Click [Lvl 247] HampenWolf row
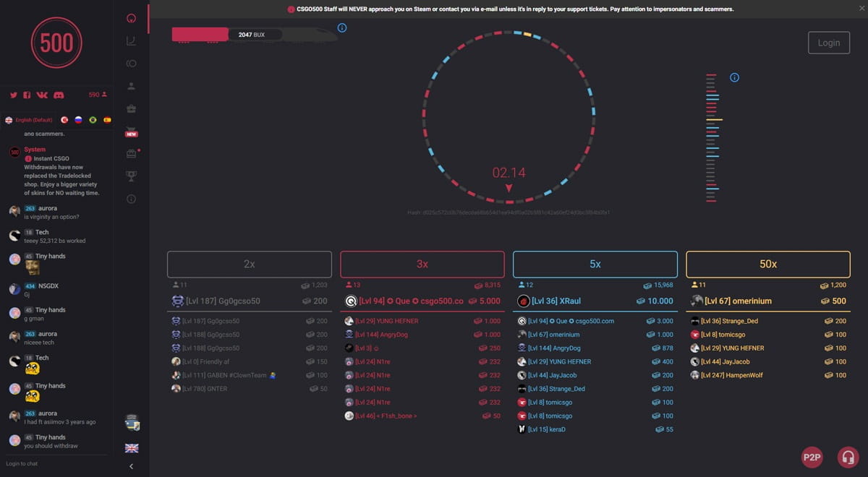 click(x=768, y=375)
